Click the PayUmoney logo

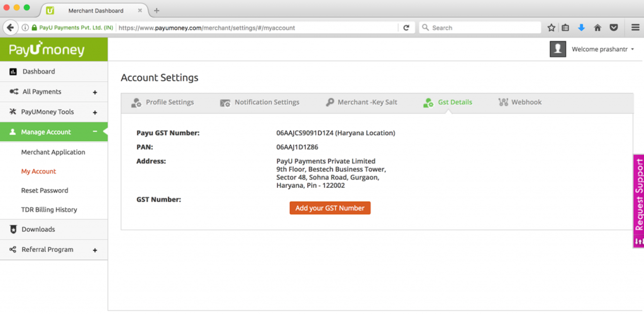coord(47,50)
